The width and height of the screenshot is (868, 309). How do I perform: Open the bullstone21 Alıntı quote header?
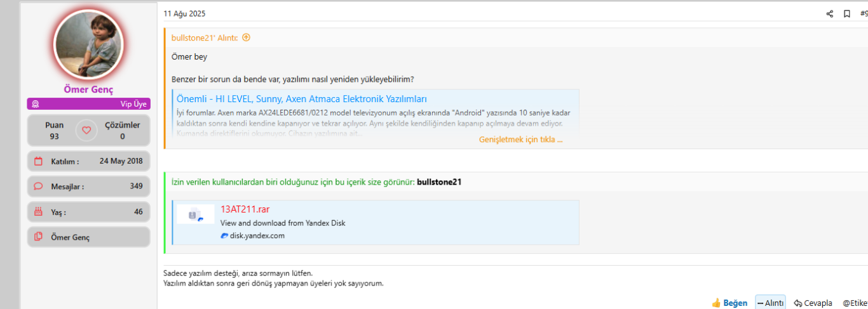click(205, 37)
